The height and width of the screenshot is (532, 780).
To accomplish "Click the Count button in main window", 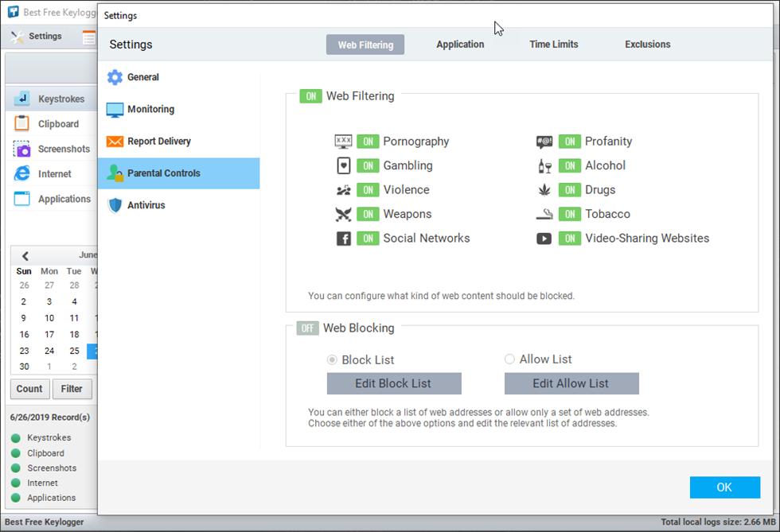I will click(x=30, y=389).
